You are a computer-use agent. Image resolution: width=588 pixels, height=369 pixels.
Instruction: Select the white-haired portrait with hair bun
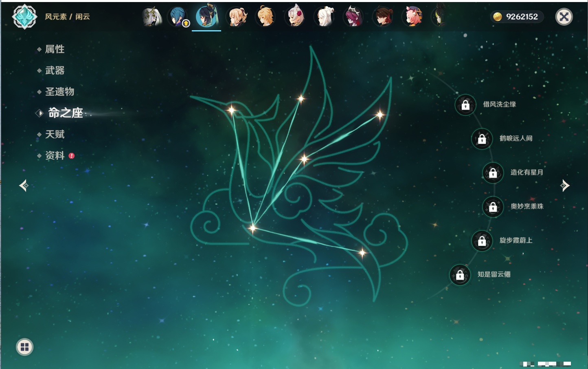[325, 17]
